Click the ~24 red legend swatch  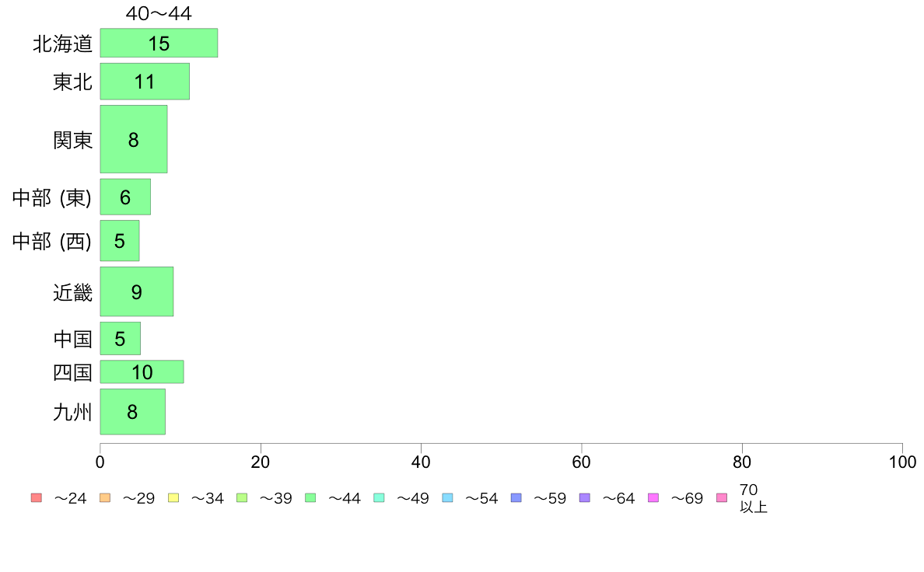pyautogui.click(x=37, y=497)
